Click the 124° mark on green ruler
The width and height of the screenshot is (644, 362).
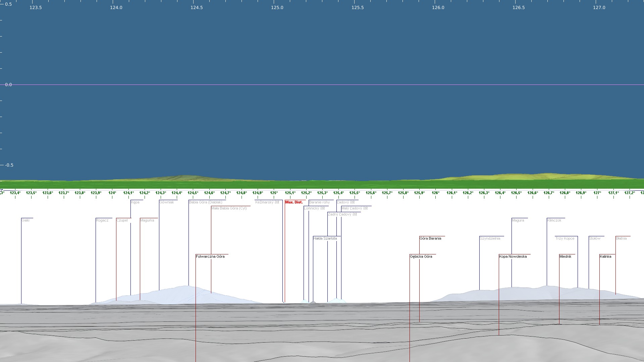click(112, 193)
